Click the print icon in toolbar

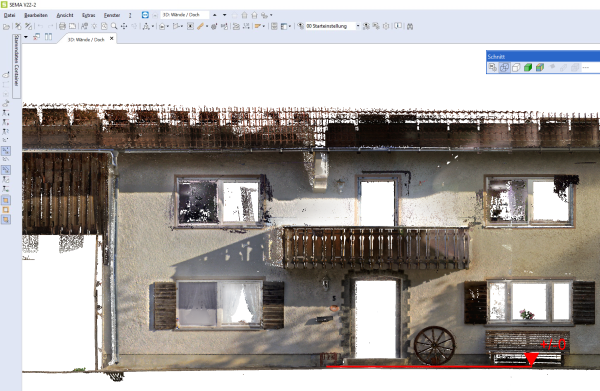click(62, 26)
